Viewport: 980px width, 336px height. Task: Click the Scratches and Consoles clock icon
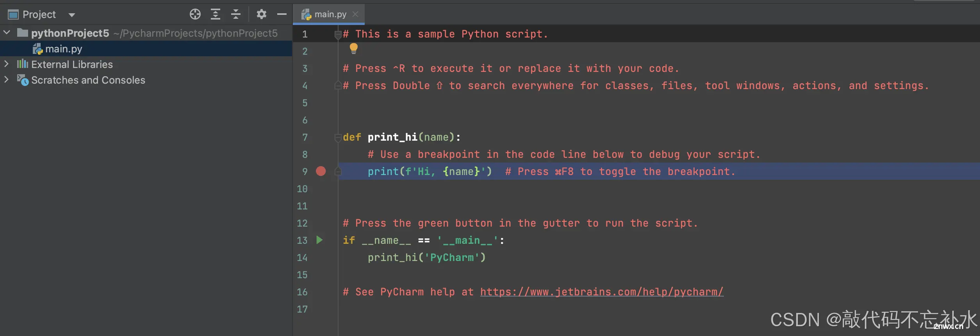click(23, 80)
